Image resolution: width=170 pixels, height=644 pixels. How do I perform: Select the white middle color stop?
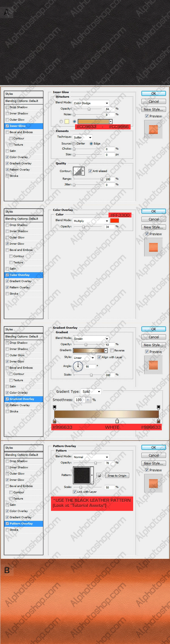117,421
